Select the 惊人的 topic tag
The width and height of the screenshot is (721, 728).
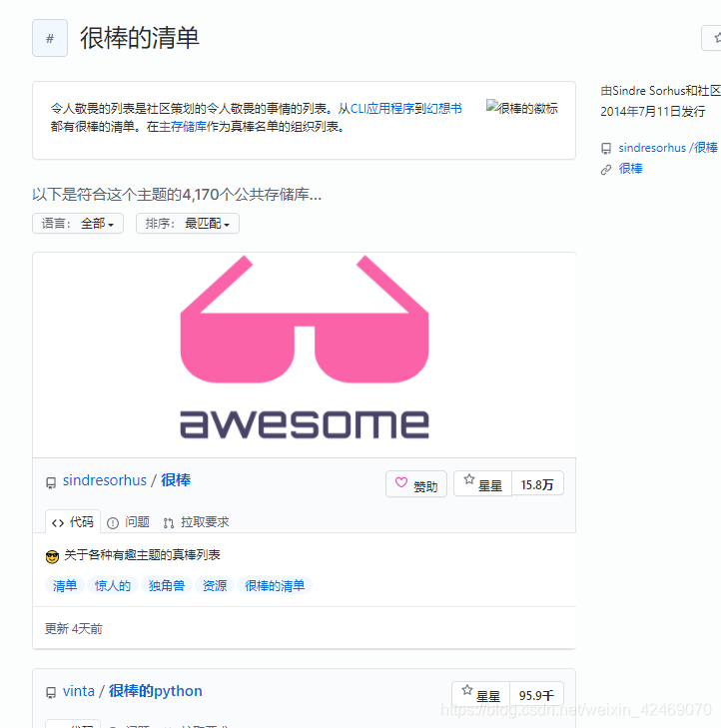[113, 585]
